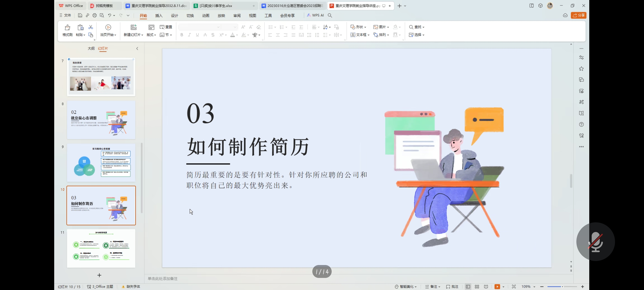Image resolution: width=644 pixels, height=290 pixels.
Task: Toggle italic text formatting
Action: (x=189, y=35)
